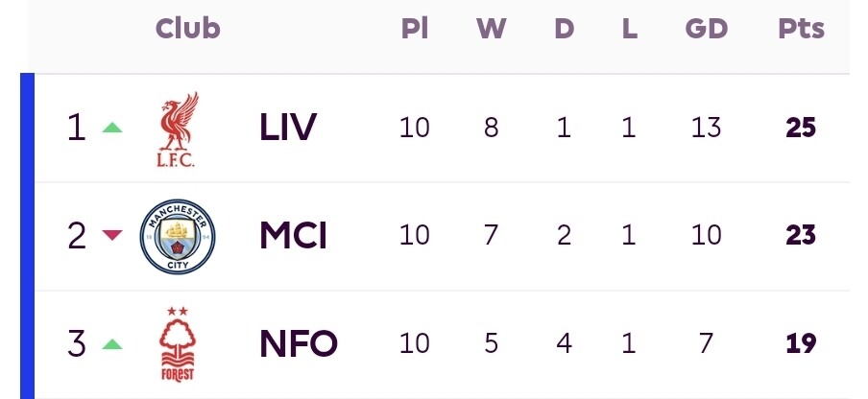868x399 pixels.
Task: Sort by the Pl column header
Action: click(x=415, y=29)
